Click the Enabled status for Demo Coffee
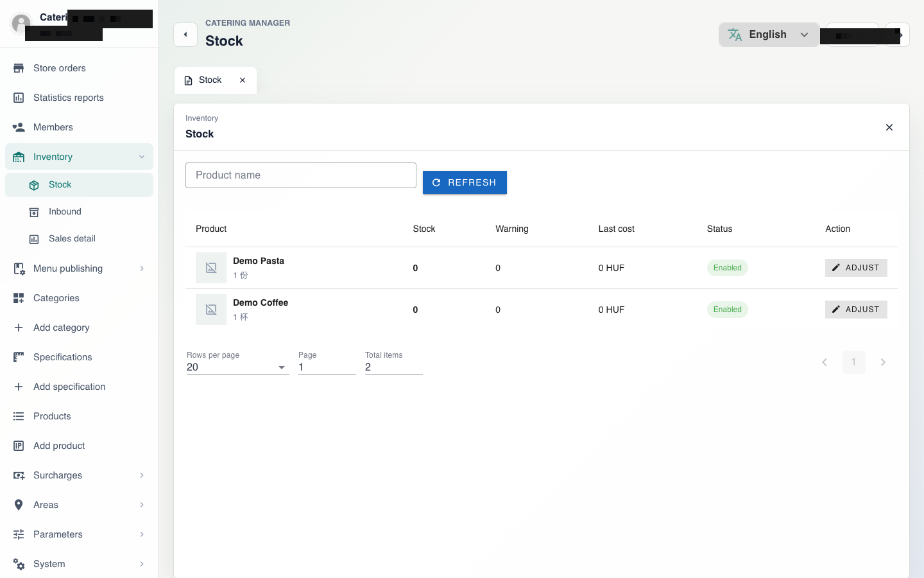 [728, 310]
